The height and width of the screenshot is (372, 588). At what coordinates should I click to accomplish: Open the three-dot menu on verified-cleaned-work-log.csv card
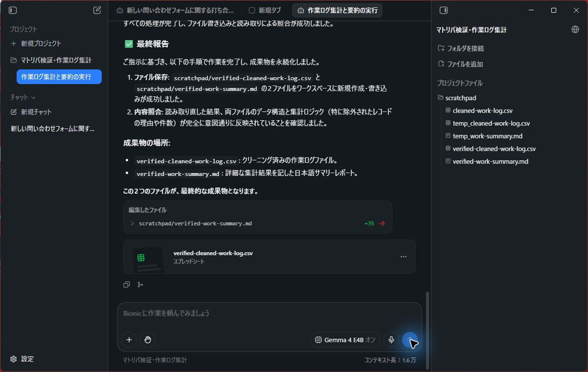pyautogui.click(x=404, y=257)
